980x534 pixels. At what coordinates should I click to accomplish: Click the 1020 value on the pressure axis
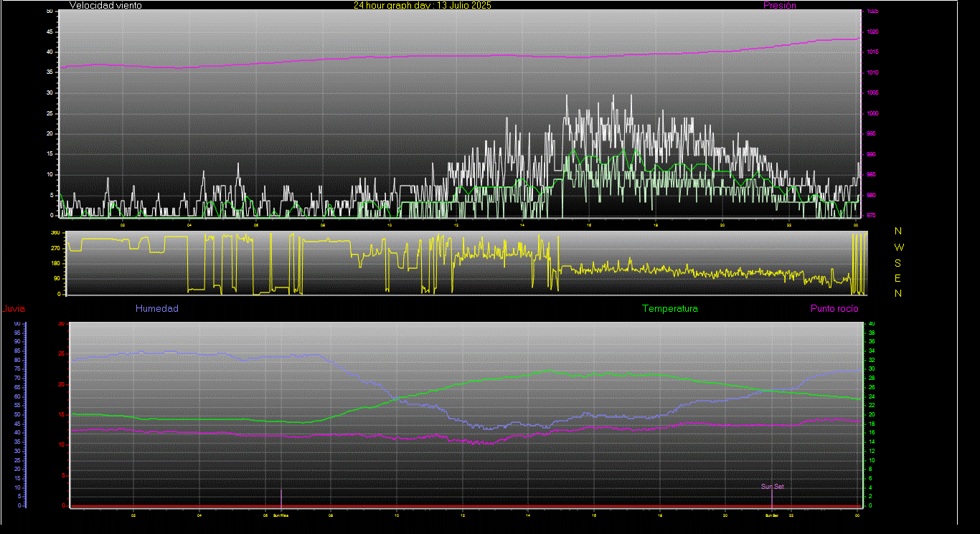coord(872,32)
